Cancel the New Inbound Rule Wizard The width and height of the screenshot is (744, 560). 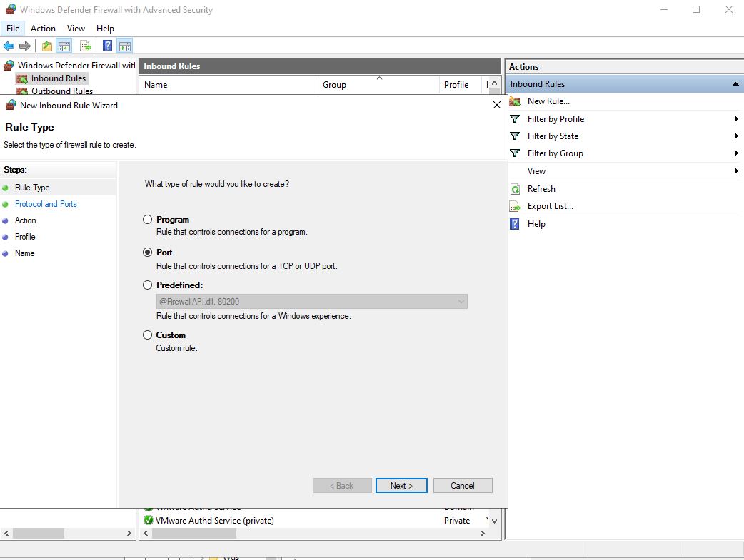463,486
